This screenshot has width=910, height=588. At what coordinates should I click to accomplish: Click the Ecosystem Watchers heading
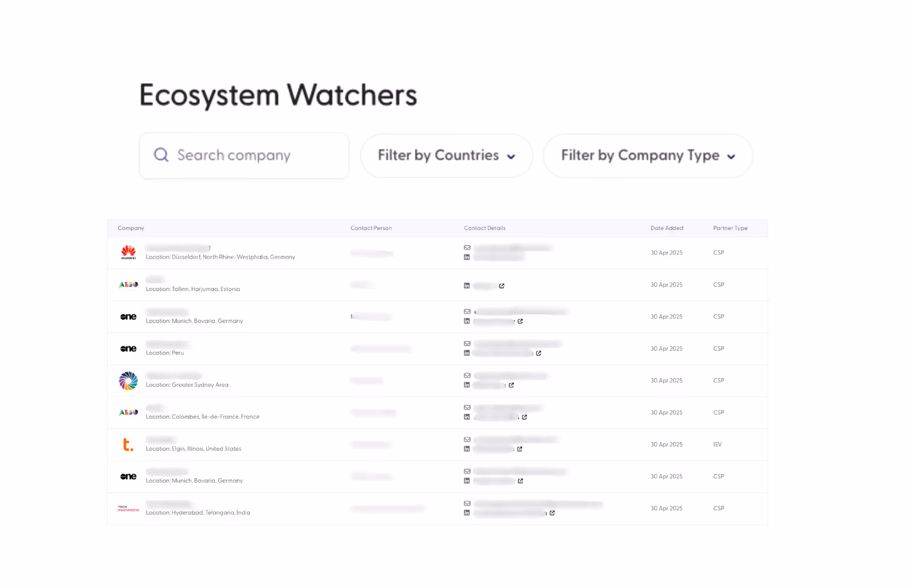pyautogui.click(x=278, y=95)
